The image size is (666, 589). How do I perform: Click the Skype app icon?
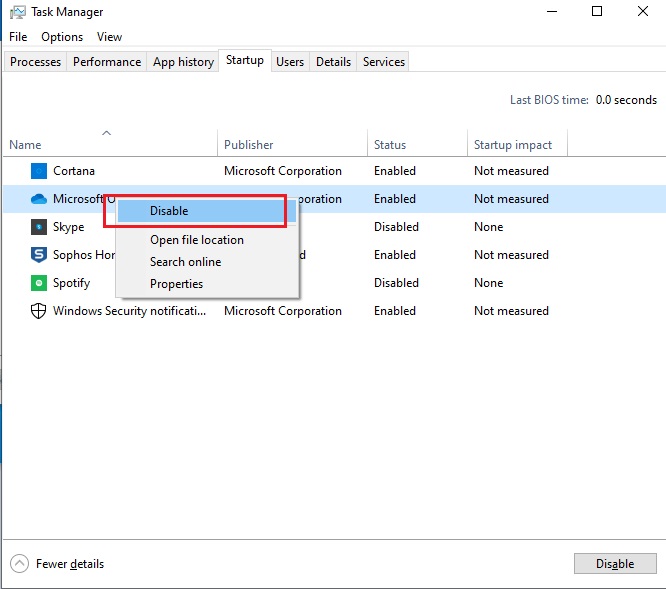click(x=39, y=227)
